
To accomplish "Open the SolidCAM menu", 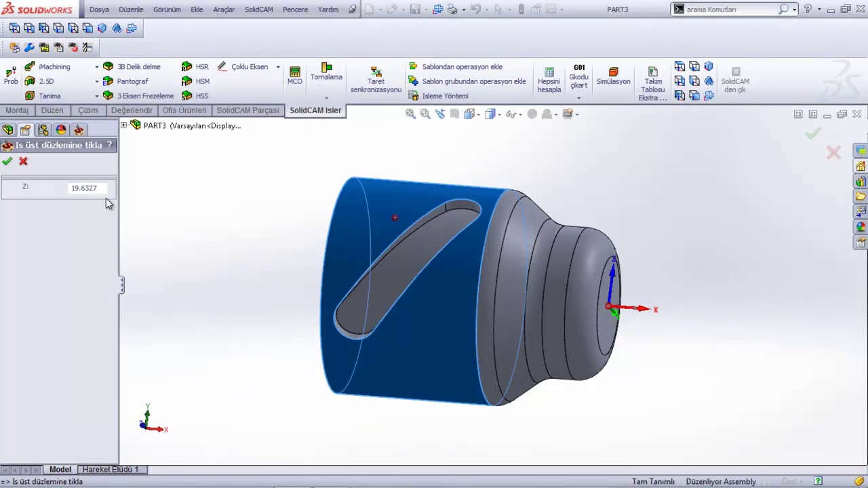I will [258, 9].
